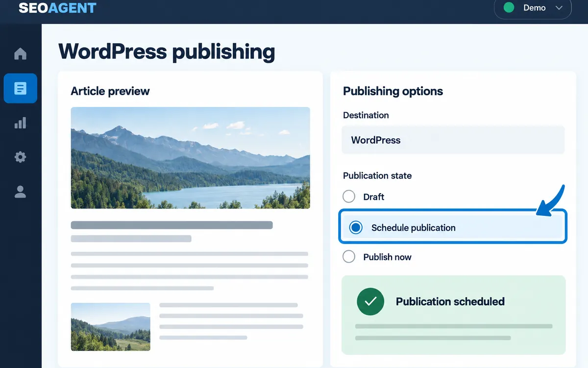Viewport: 588px width, 368px height.
Task: Select the Articles document icon in sidebar
Action: click(20, 88)
